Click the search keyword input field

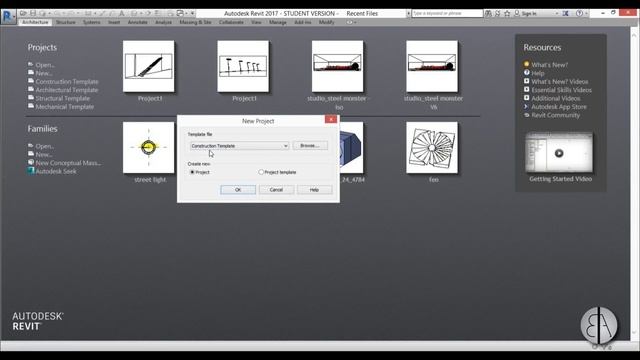click(x=447, y=13)
